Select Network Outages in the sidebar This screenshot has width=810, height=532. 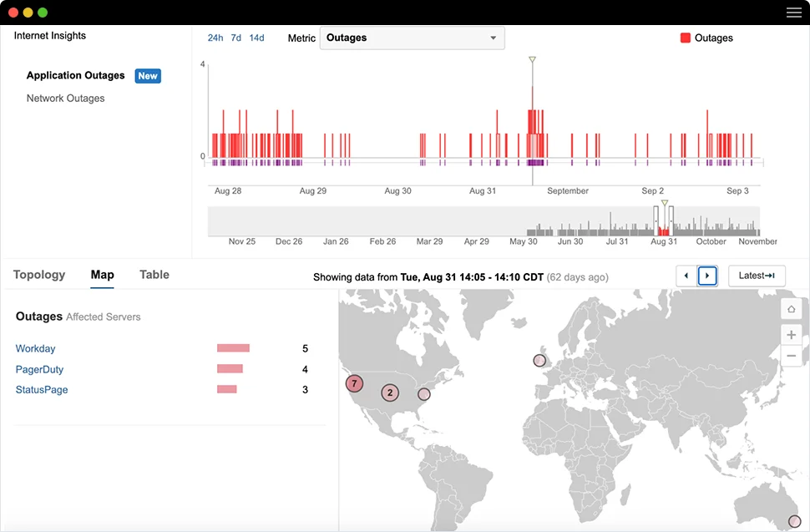click(x=65, y=98)
